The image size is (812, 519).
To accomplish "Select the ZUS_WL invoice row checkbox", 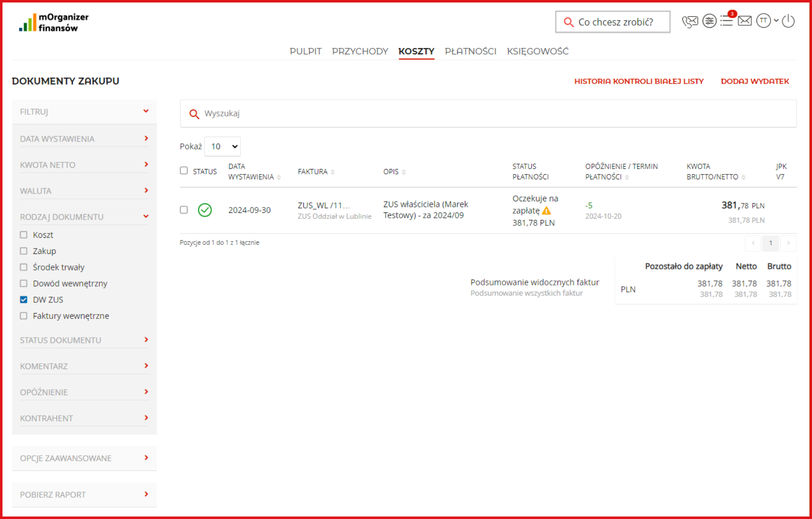I will (184, 210).
